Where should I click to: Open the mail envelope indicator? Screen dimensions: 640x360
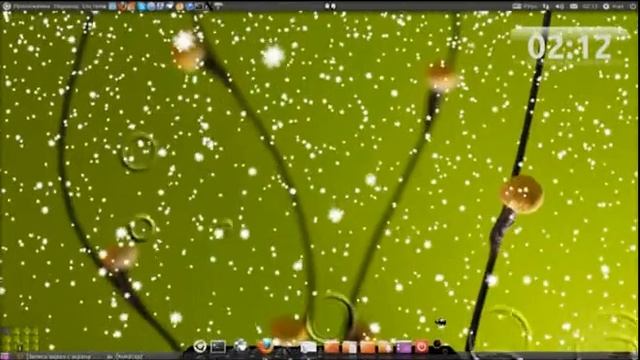[573, 6]
